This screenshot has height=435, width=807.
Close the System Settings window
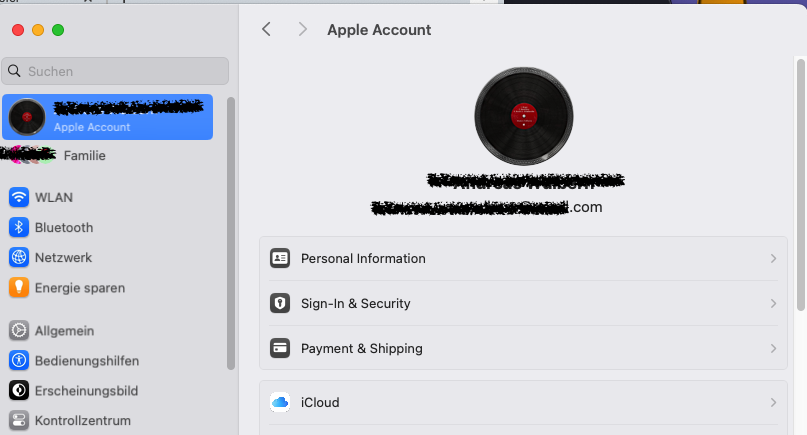[x=18, y=30]
